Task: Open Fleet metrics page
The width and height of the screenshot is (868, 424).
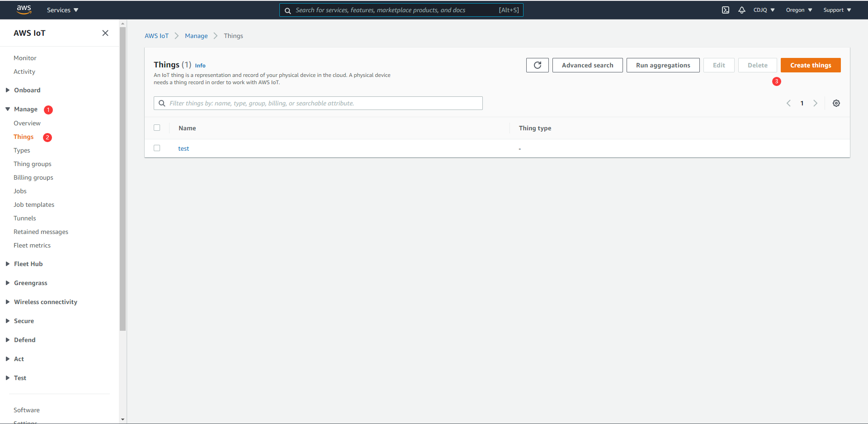Action: pyautogui.click(x=32, y=245)
